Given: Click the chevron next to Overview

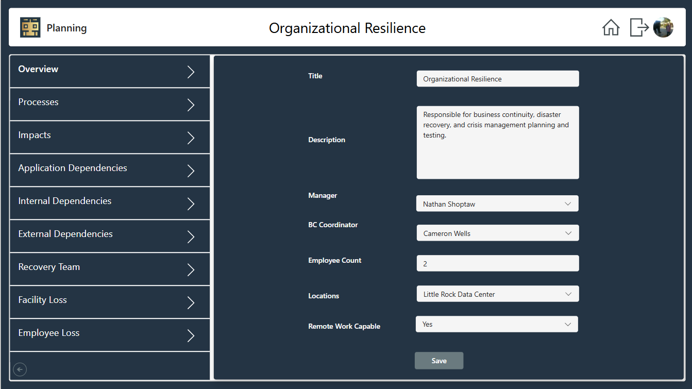Looking at the screenshot, I should [191, 72].
